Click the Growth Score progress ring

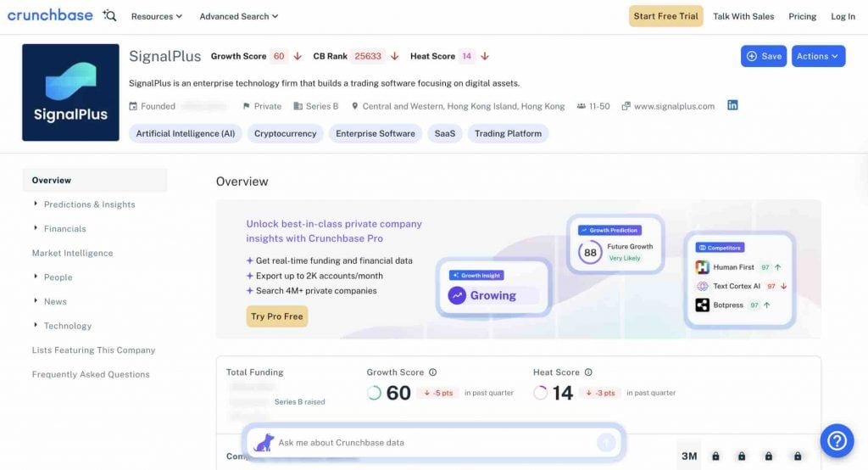click(374, 393)
